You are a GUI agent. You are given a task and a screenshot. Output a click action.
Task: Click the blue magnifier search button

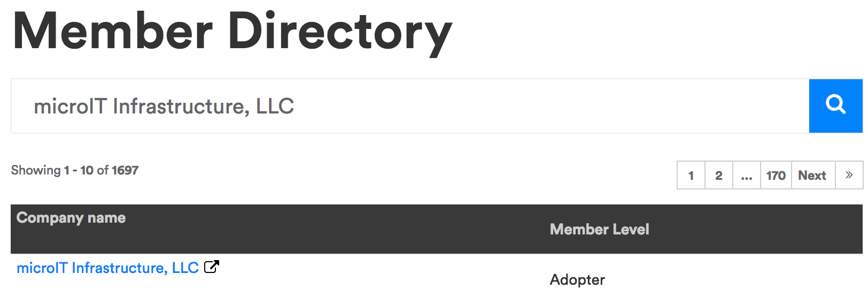click(x=835, y=105)
